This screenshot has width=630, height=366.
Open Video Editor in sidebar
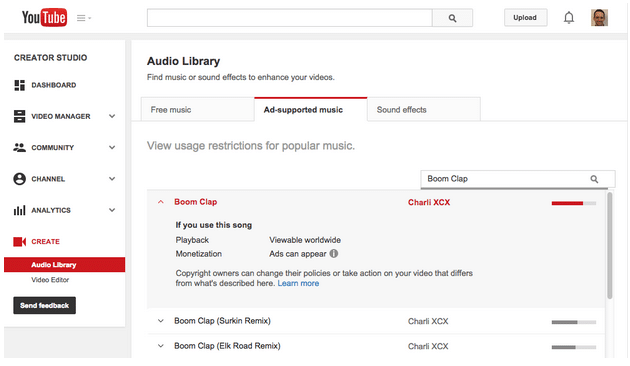pyautogui.click(x=50, y=280)
